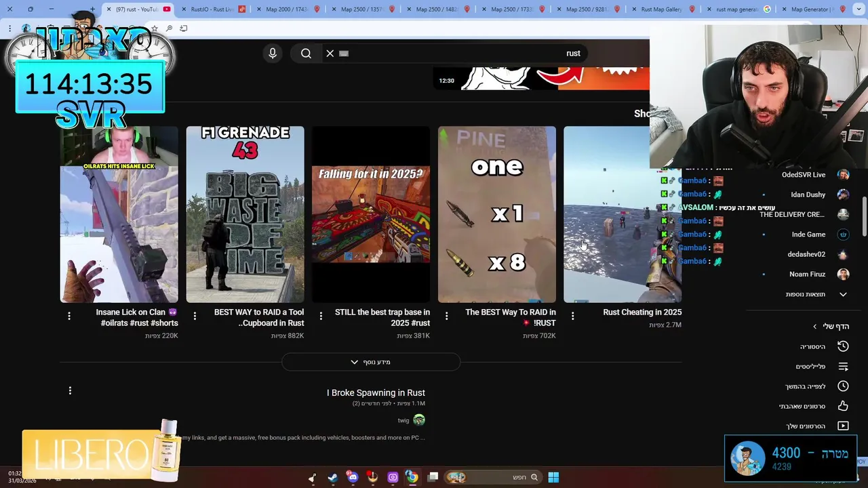Screen dimensions: 868x488
Task: Click the zoom magnifier icon in address bar
Action: click(169, 28)
